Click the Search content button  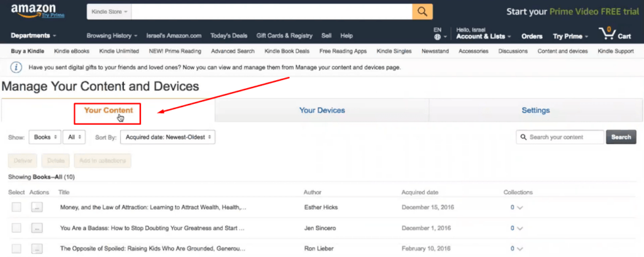click(621, 137)
